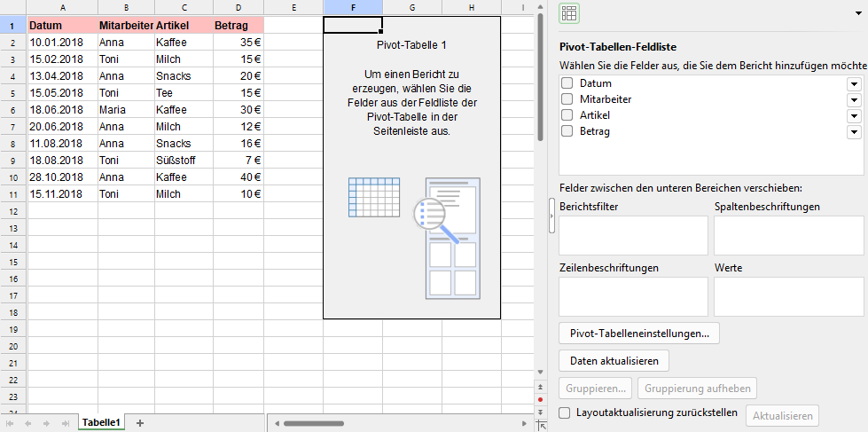Select row header 20

pos(13,346)
